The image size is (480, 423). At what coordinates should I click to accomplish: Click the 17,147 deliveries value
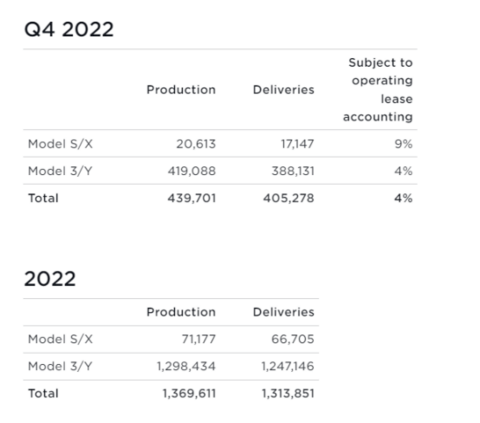pyautogui.click(x=297, y=144)
